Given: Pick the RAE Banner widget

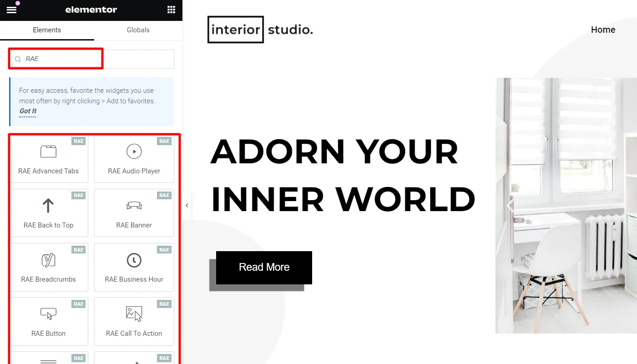Looking at the screenshot, I should tap(134, 212).
